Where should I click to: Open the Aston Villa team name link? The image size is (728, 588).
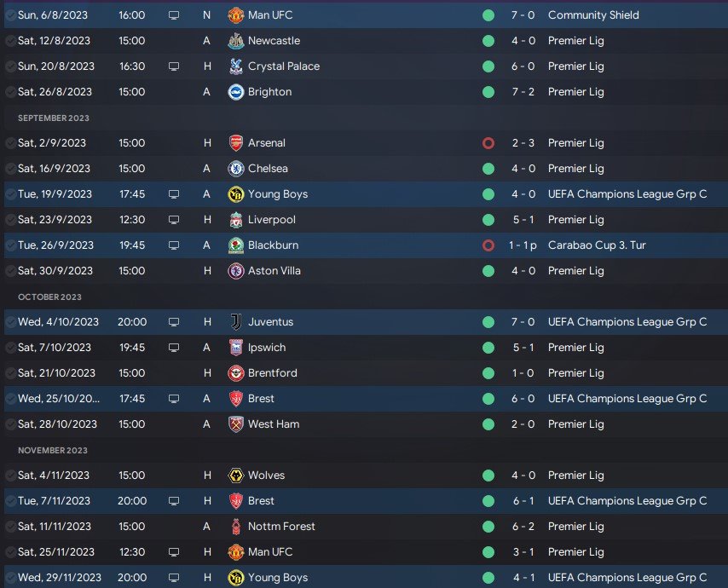tap(274, 271)
